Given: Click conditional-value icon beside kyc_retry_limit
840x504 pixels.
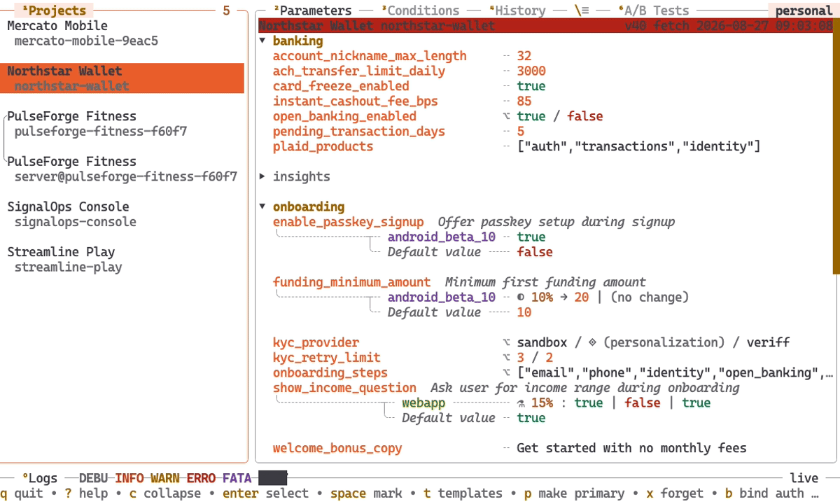Looking at the screenshot, I should point(506,358).
